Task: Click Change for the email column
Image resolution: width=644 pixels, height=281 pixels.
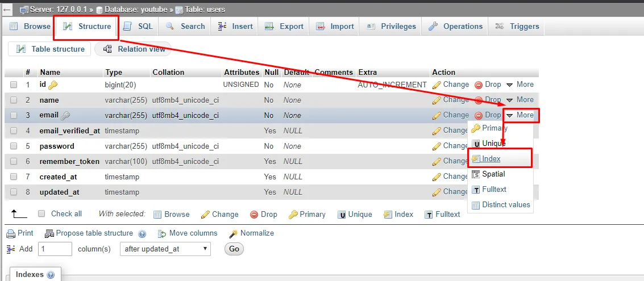Action: pos(451,115)
